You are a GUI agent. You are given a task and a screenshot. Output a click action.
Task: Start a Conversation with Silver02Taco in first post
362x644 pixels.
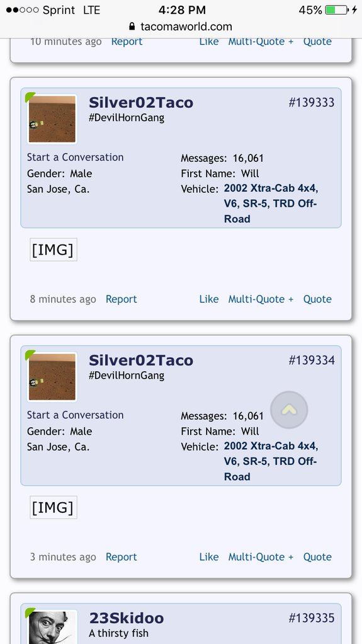click(75, 158)
